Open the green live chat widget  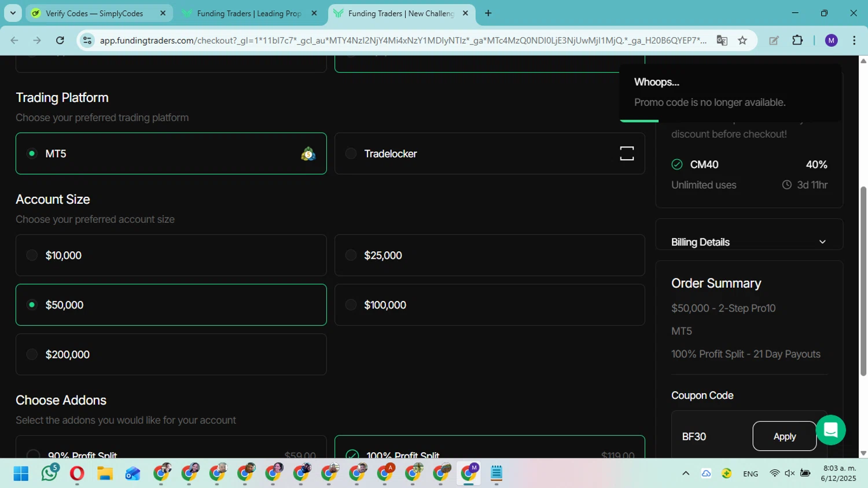pyautogui.click(x=830, y=430)
